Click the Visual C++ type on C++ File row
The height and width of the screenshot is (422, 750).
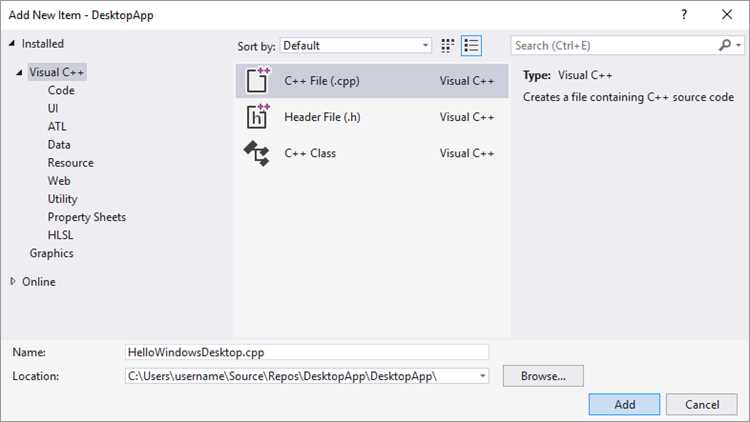coord(467,80)
